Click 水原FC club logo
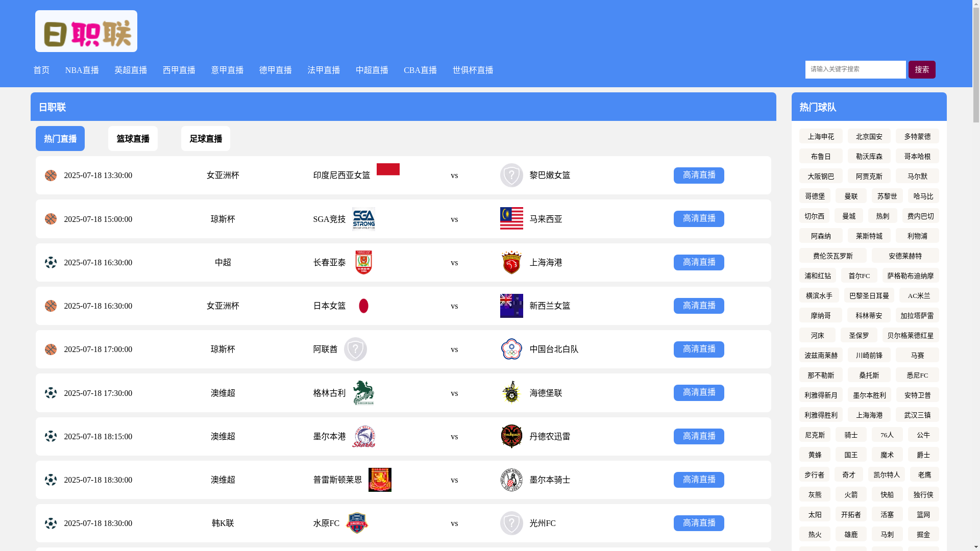The width and height of the screenshot is (980, 551). 357,523
